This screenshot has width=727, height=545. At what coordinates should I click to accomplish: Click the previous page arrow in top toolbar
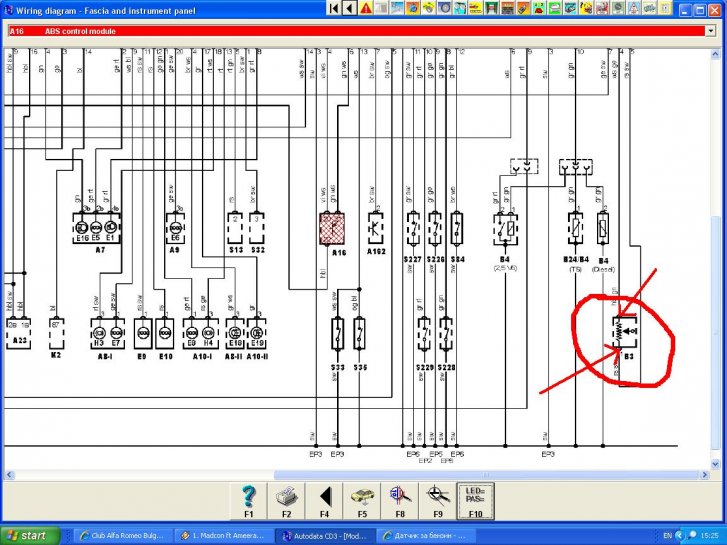point(349,9)
